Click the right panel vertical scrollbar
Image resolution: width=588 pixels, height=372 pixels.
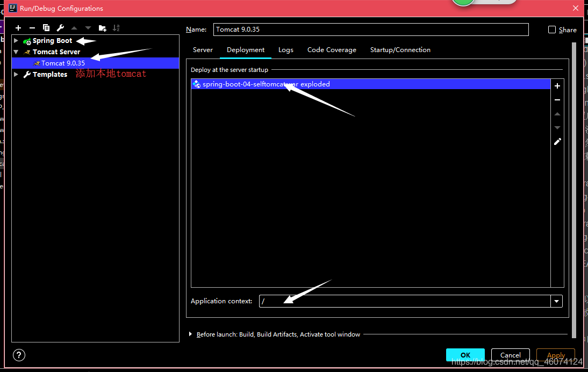[573, 190]
